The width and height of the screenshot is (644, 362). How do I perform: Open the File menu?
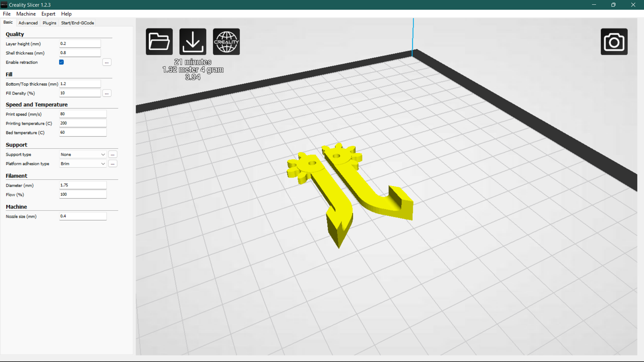click(6, 14)
